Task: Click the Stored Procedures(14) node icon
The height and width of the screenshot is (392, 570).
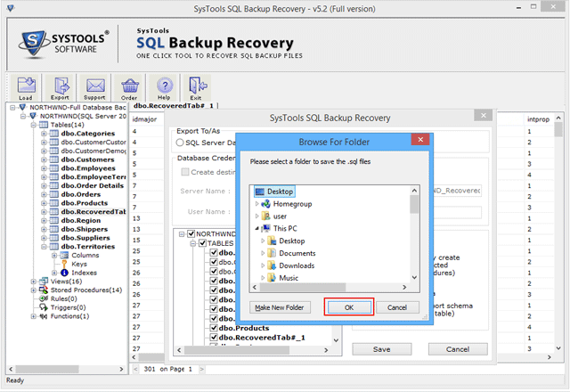Action: pos(44,290)
